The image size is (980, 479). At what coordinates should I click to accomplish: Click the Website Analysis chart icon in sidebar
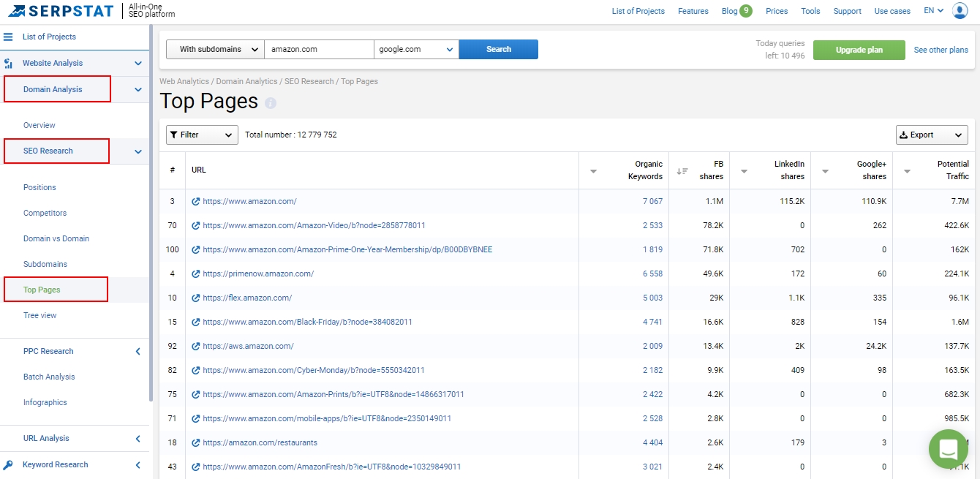[9, 64]
